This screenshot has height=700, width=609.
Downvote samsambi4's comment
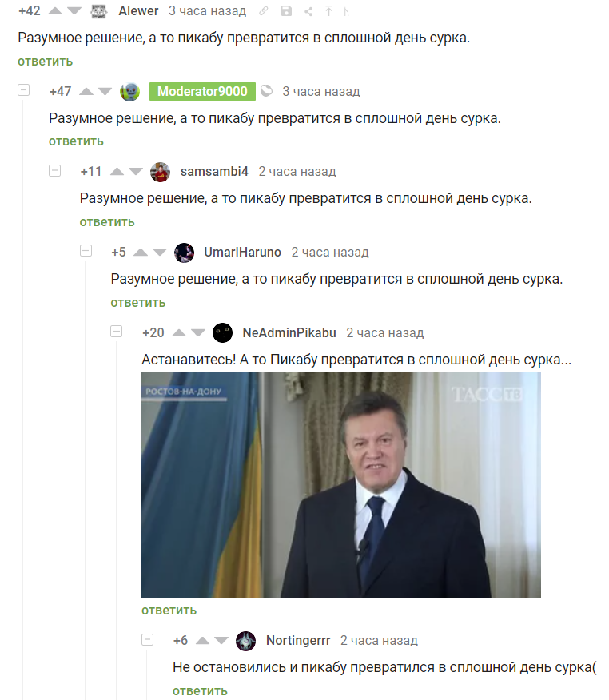tap(136, 172)
